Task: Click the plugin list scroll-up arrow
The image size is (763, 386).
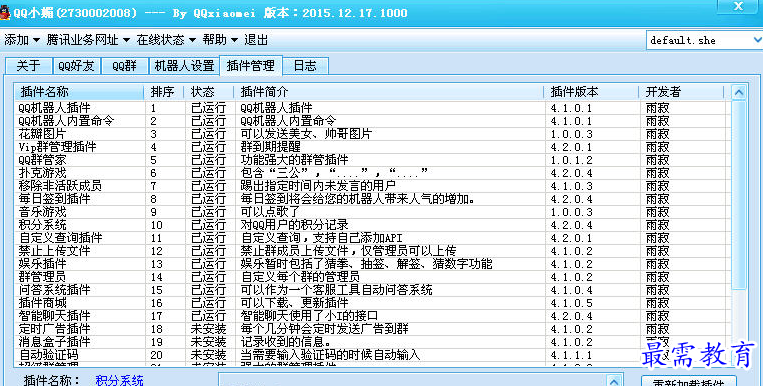Action: click(739, 92)
